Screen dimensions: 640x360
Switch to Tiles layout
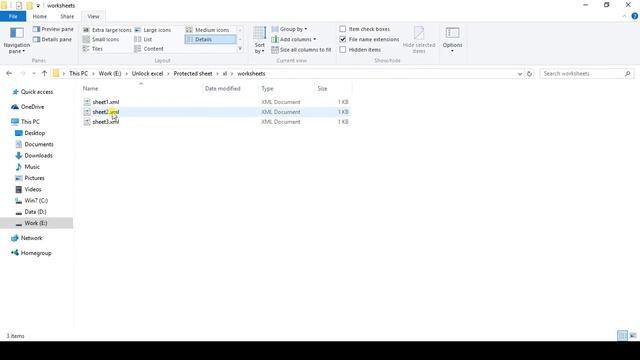tap(93, 49)
